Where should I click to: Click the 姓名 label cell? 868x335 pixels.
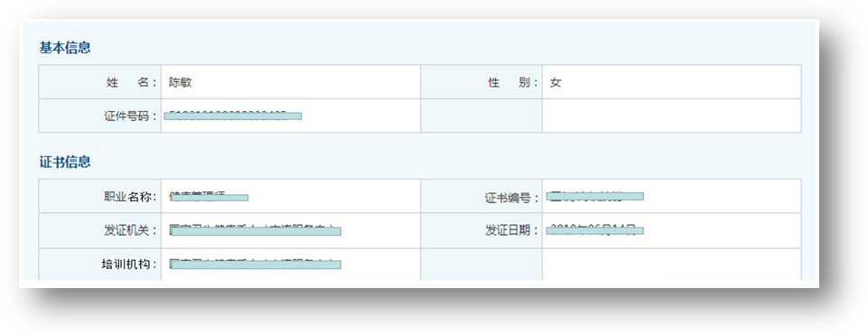[x=99, y=82]
